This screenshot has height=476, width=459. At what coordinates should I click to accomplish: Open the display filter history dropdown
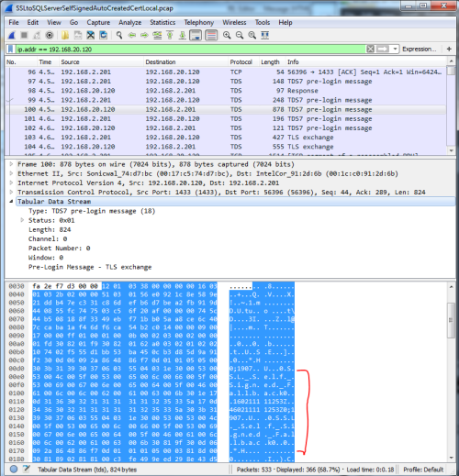[x=395, y=49]
